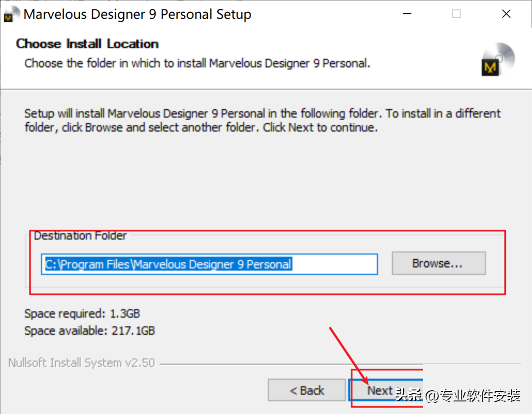Click the "Choose the folder in which" subheading

tap(197, 64)
